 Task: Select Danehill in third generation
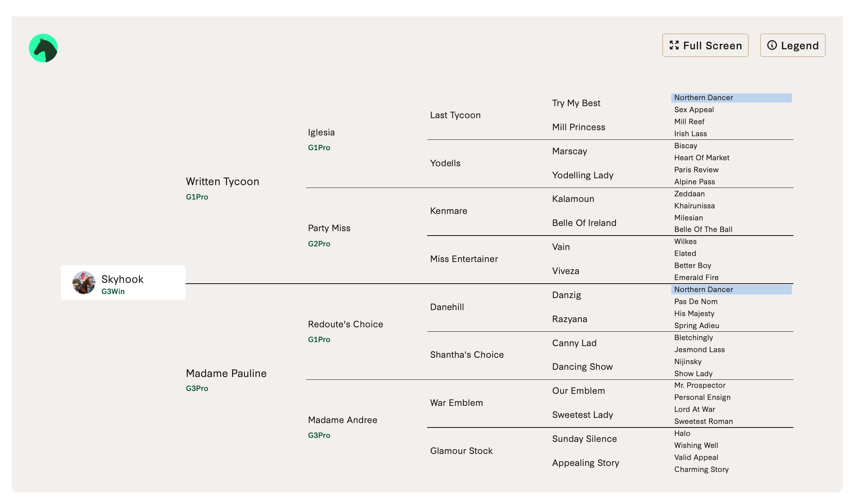447,307
